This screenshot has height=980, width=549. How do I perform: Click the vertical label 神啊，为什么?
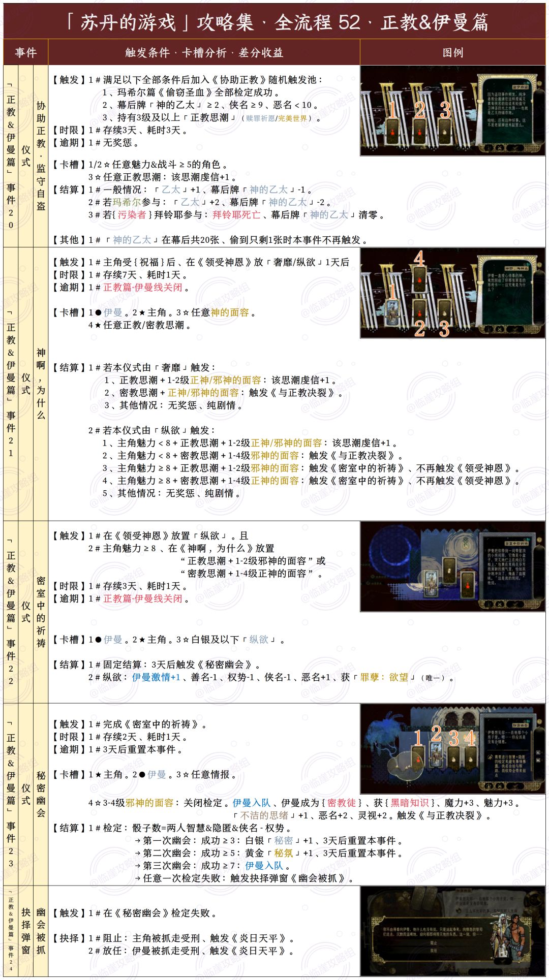(41, 384)
